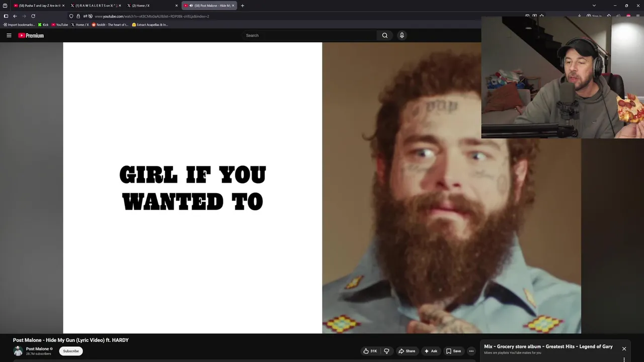The width and height of the screenshot is (644, 362).
Task: Open the Extract Acapellas bookmark
Action: click(150, 25)
